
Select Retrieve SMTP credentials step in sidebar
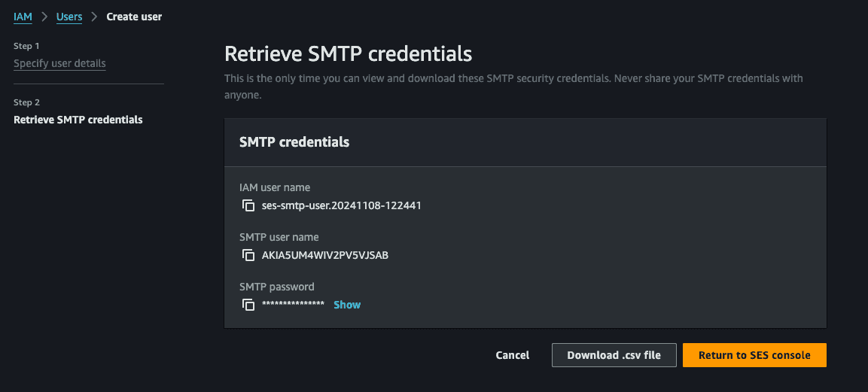point(78,120)
